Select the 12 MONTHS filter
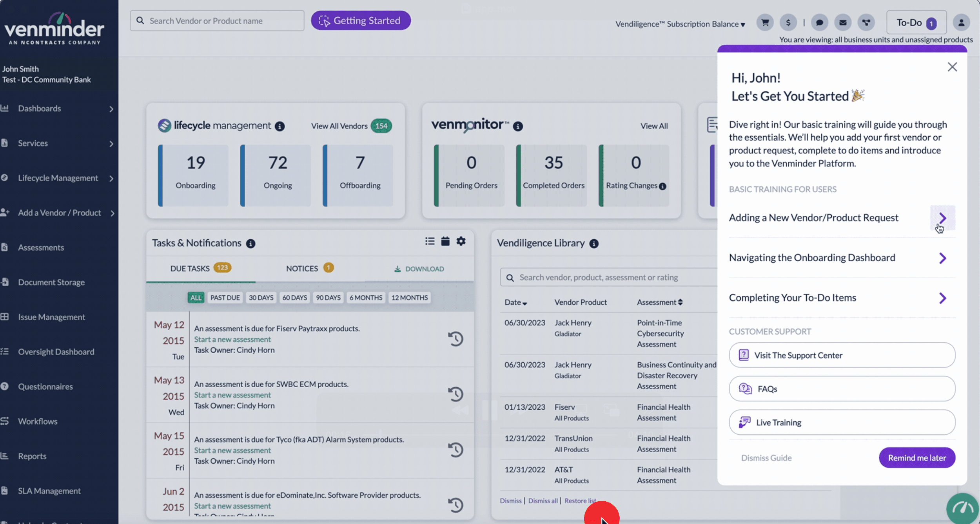This screenshot has width=980, height=524. 409,298
